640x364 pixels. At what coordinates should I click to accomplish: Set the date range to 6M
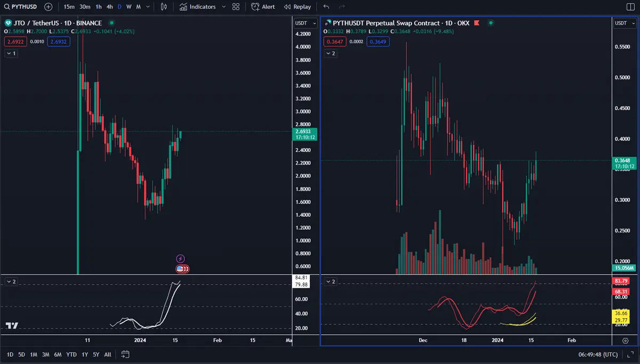[x=58, y=354]
